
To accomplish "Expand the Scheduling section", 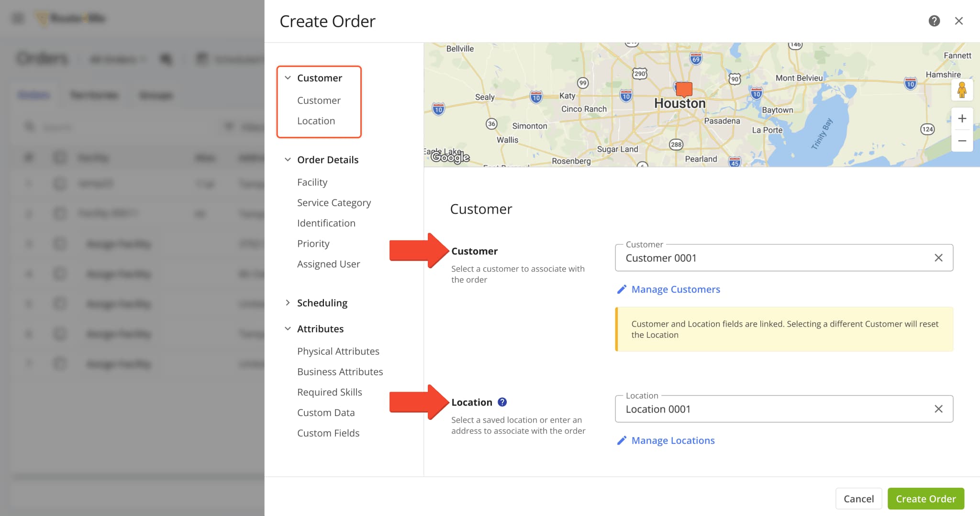I will [x=288, y=302].
